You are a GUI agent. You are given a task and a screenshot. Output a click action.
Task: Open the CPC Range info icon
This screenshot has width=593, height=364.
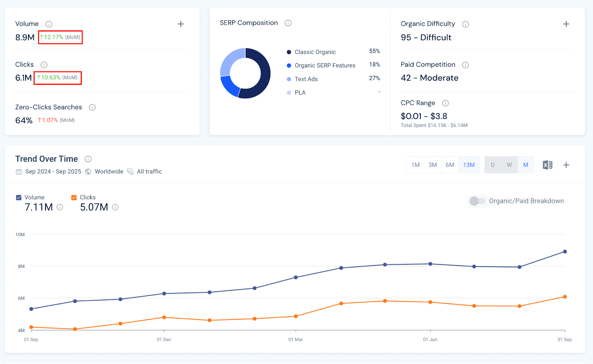point(445,103)
